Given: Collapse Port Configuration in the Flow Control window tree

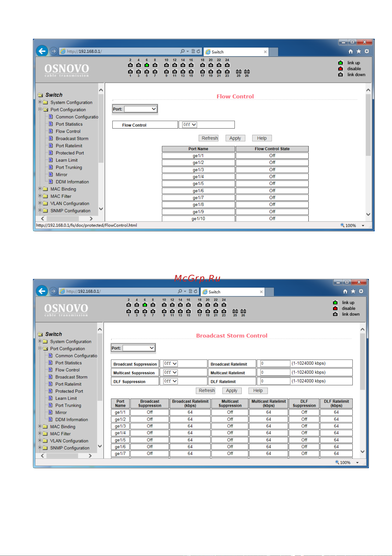Looking at the screenshot, I should pyautogui.click(x=40, y=109).
